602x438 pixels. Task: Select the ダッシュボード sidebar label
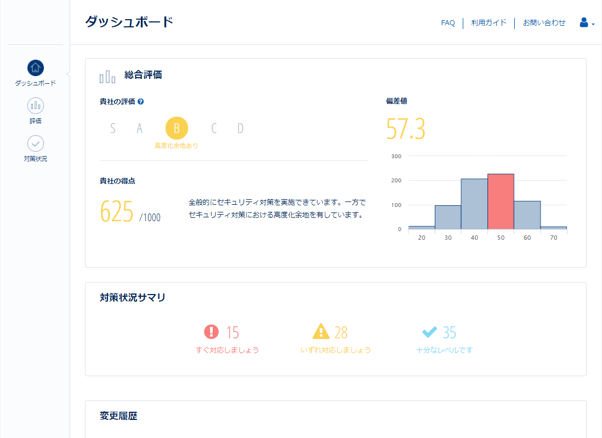point(35,83)
